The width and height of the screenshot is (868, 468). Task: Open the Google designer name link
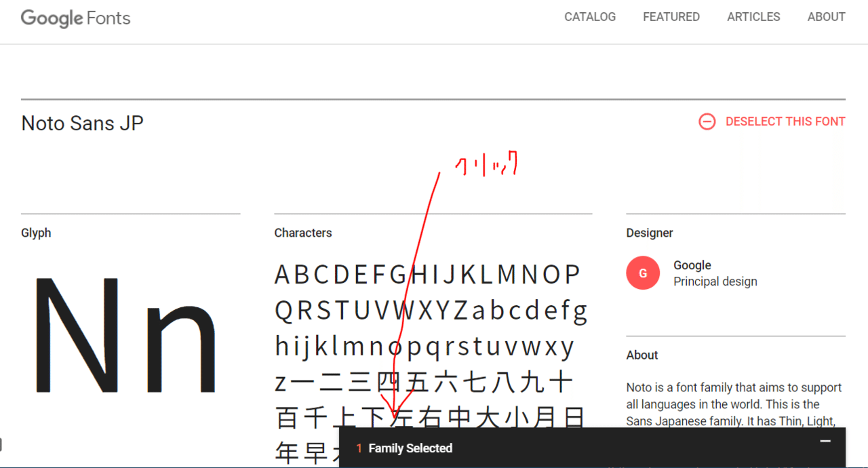pyautogui.click(x=692, y=265)
